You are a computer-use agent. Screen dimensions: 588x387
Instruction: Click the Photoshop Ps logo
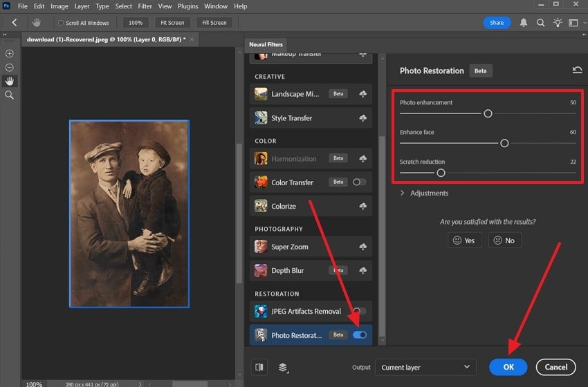pyautogui.click(x=6, y=6)
